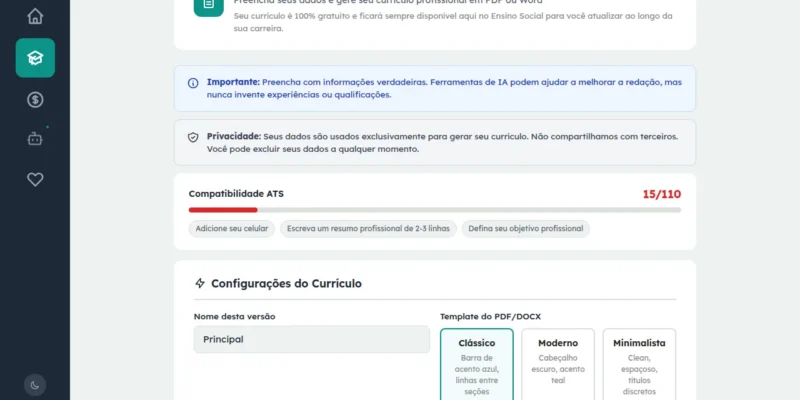The image size is (800, 400).
Task: Click the 'Nome desta versão' input field
Action: (312, 339)
